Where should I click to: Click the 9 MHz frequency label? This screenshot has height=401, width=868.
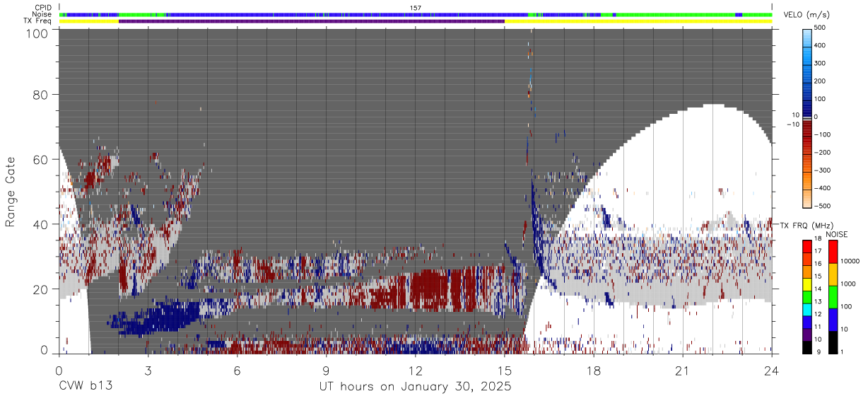[818, 351]
